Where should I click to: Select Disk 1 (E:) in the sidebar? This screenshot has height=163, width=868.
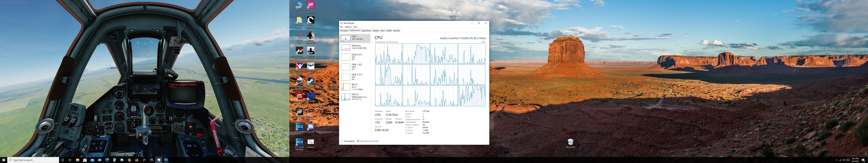click(x=355, y=67)
